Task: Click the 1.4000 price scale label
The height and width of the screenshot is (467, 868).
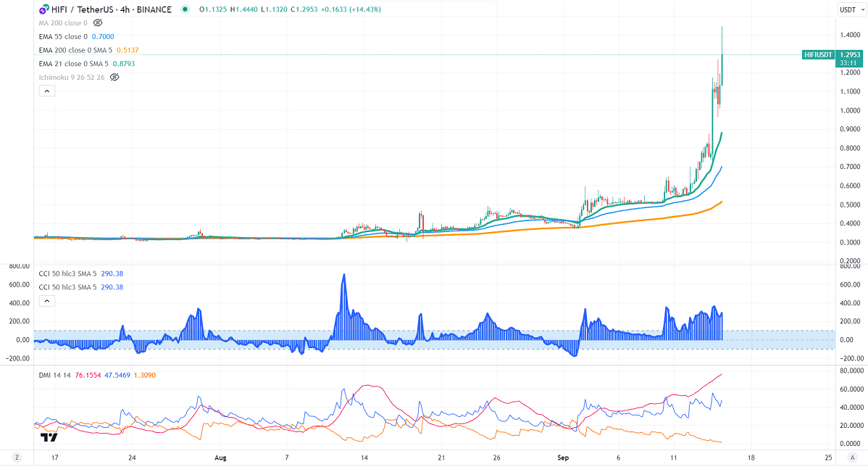Action: [851, 35]
